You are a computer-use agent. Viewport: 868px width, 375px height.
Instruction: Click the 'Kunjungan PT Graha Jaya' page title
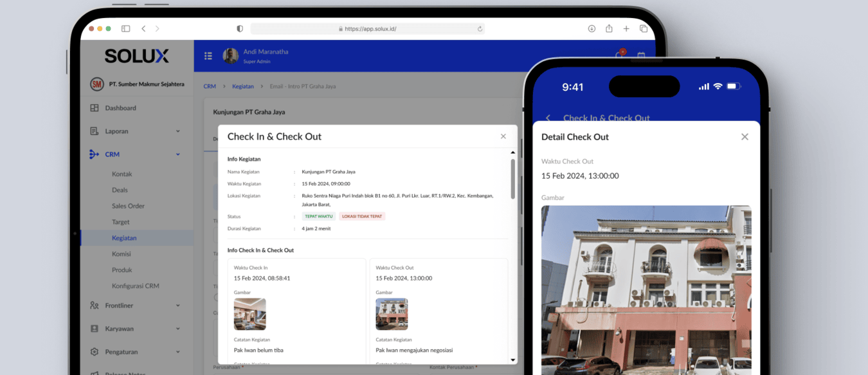tap(249, 112)
